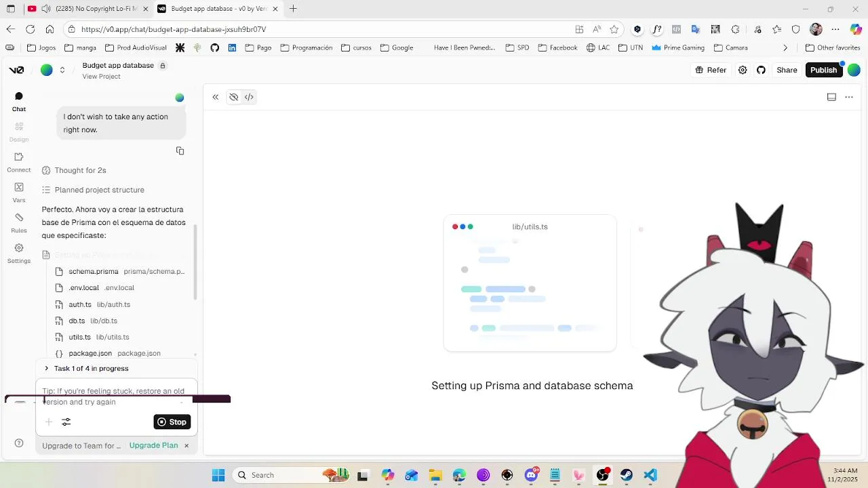The height and width of the screenshot is (488, 868).
Task: Click the green team avatar
Action: click(x=47, y=70)
